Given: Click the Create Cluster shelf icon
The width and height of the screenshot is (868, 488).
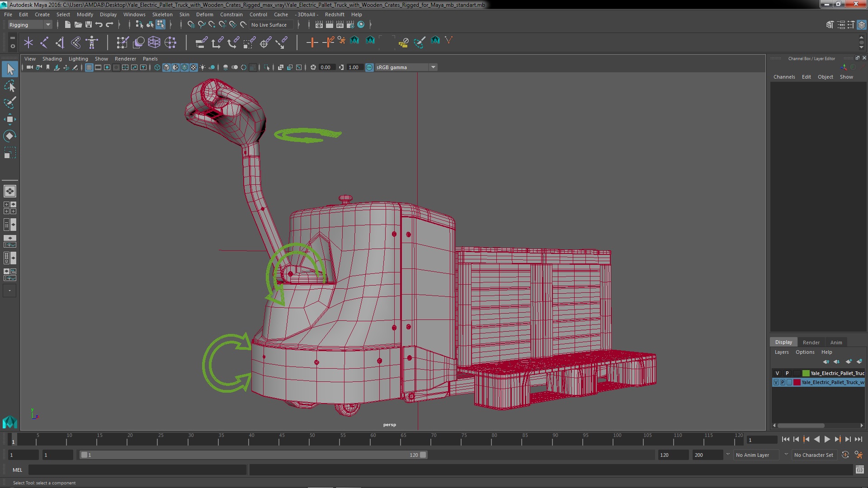Looking at the screenshot, I should tap(170, 42).
